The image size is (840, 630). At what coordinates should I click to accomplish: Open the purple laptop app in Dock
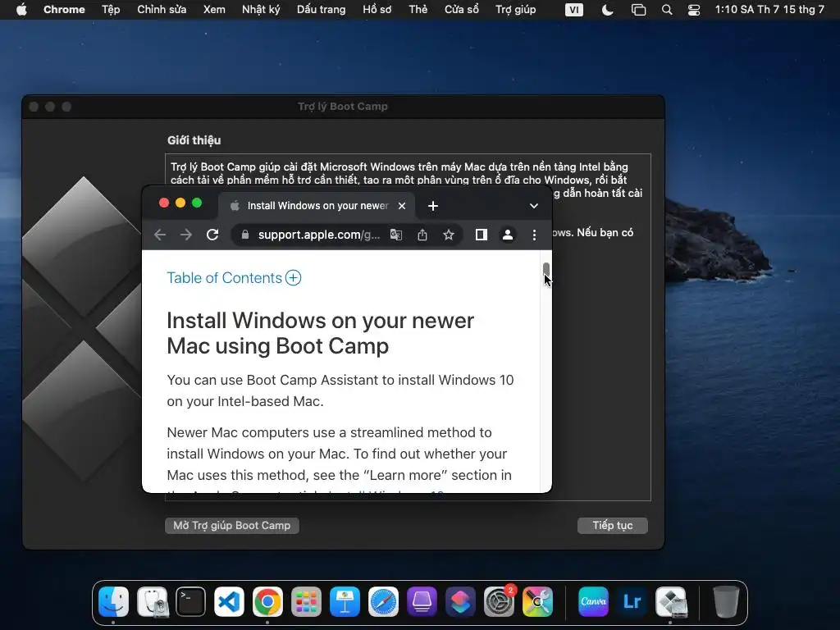point(422,601)
